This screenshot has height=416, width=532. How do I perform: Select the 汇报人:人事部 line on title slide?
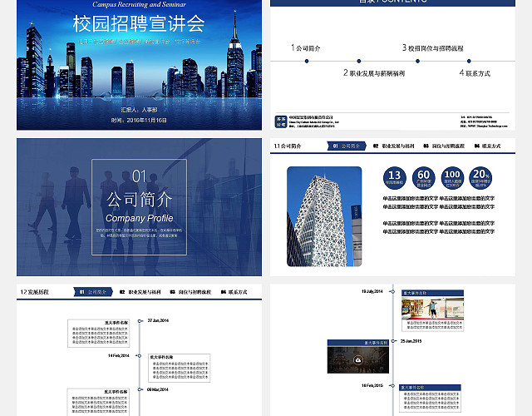pyautogui.click(x=139, y=110)
